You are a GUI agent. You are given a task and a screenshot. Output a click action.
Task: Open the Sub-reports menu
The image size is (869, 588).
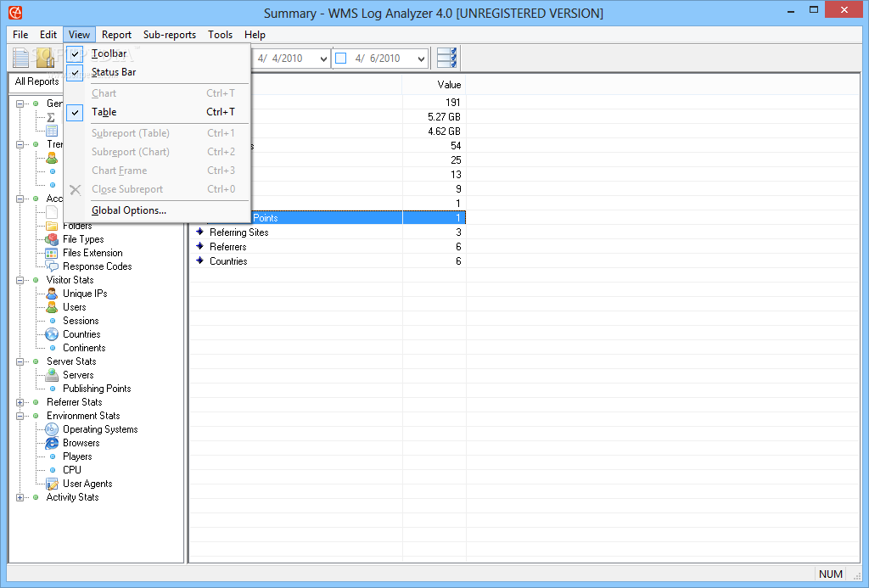tap(170, 34)
